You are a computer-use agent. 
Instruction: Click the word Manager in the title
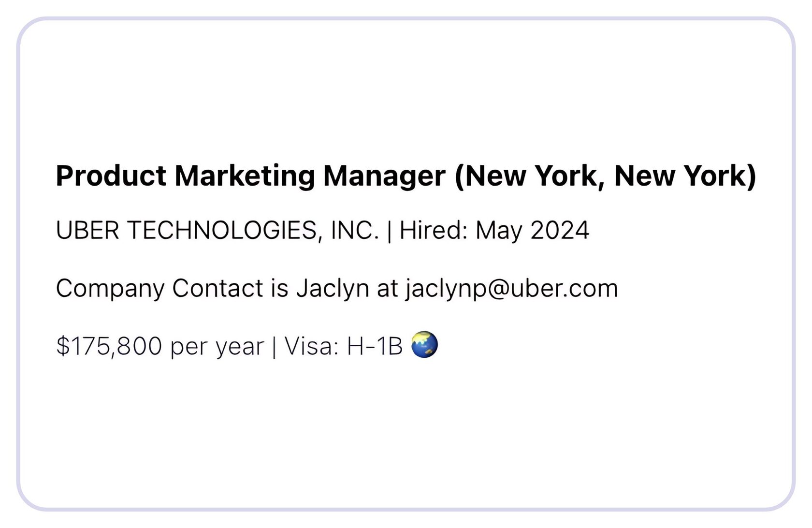coord(384,176)
